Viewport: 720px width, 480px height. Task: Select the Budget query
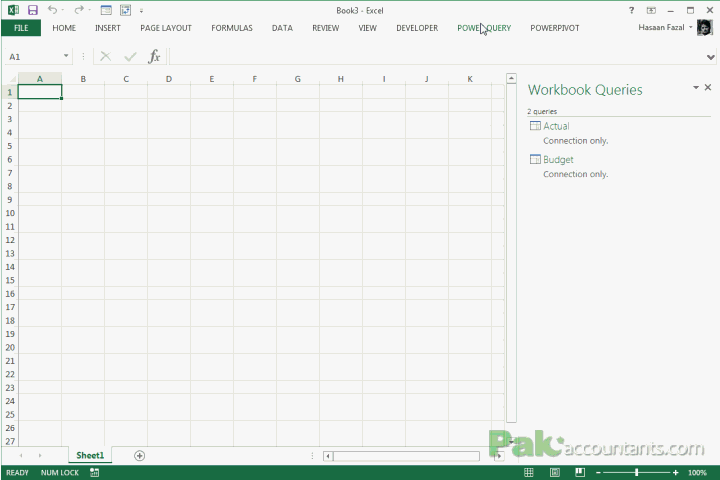coord(558,159)
